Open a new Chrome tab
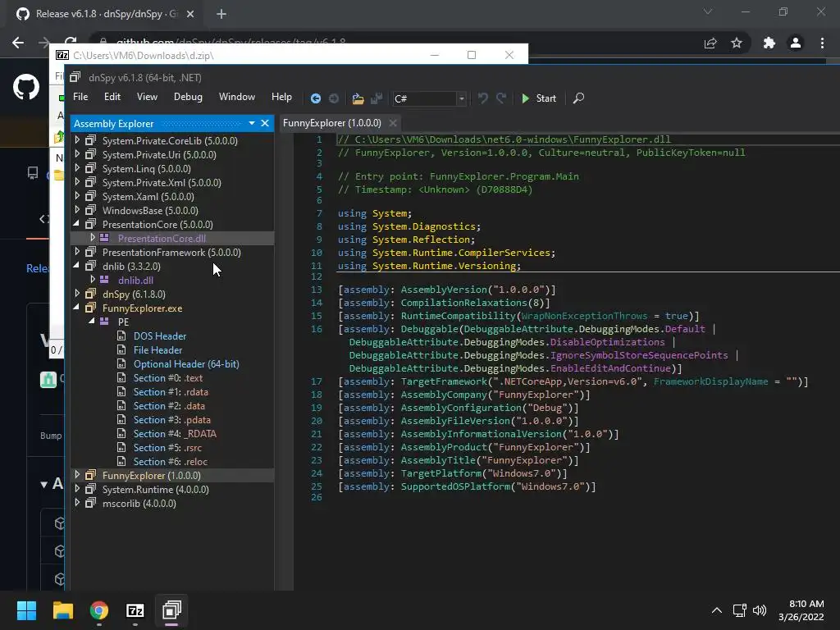 [221, 14]
